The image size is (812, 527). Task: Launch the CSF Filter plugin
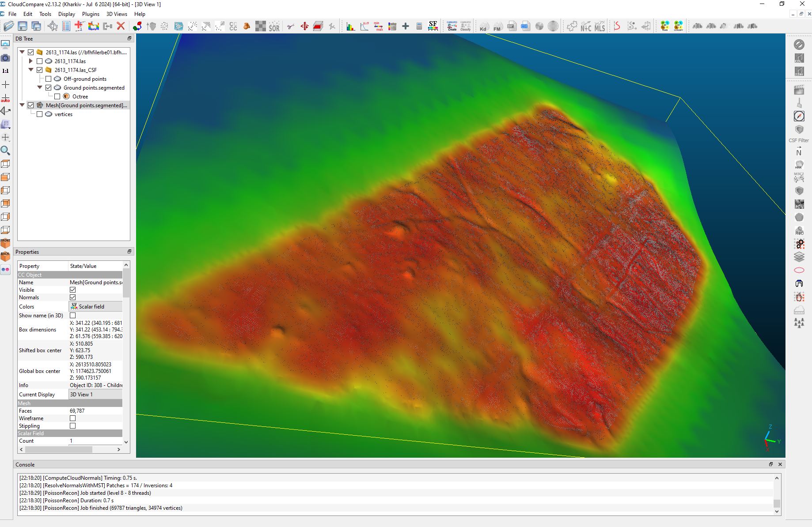coord(799,129)
